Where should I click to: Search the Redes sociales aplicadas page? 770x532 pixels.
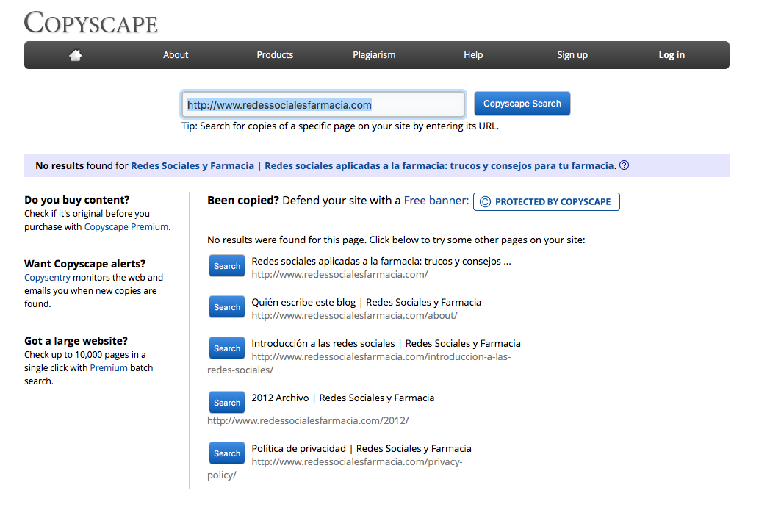point(227,266)
